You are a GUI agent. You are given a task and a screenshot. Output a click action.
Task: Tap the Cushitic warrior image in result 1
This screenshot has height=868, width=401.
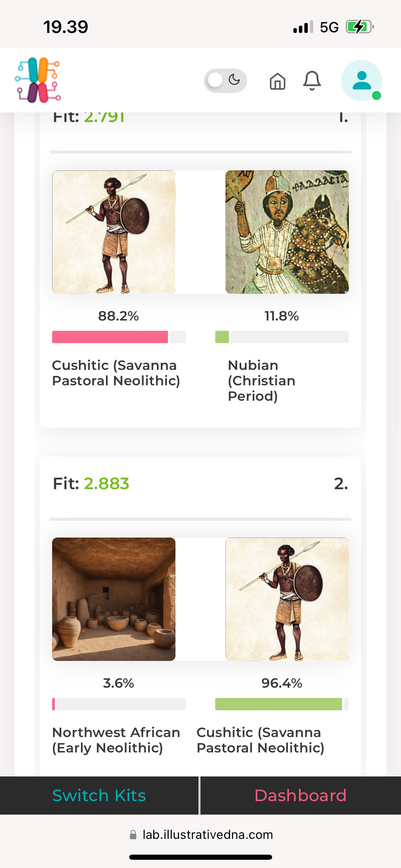coord(114,232)
